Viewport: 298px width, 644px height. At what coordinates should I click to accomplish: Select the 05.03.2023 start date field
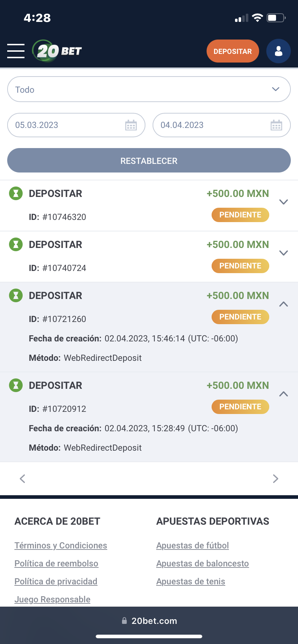coord(65,125)
